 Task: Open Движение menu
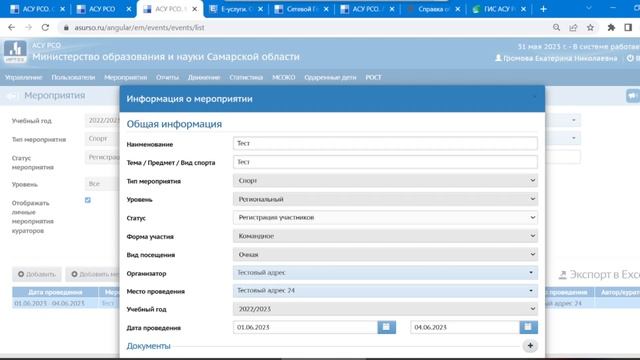tap(204, 77)
